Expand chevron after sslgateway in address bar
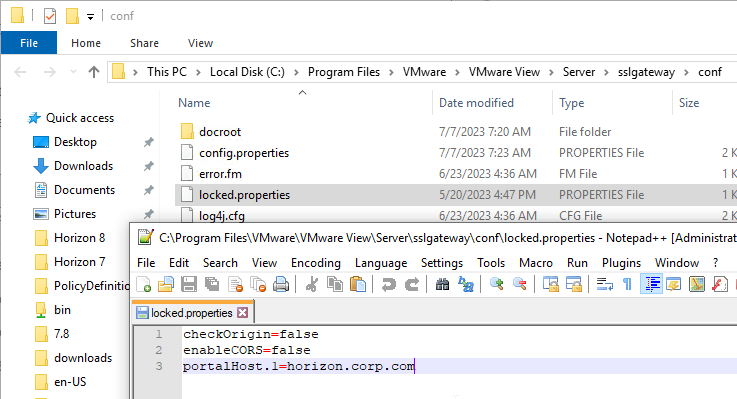737x399 pixels. click(x=687, y=72)
